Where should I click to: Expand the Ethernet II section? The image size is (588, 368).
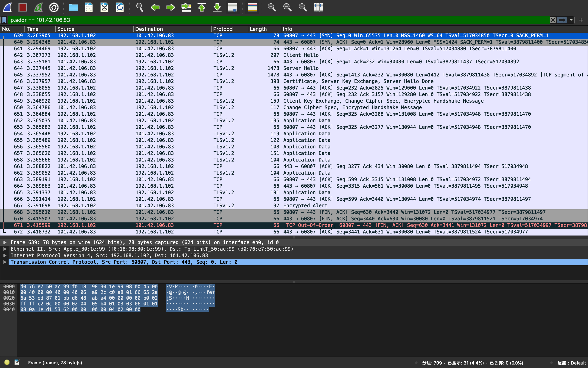(x=5, y=249)
